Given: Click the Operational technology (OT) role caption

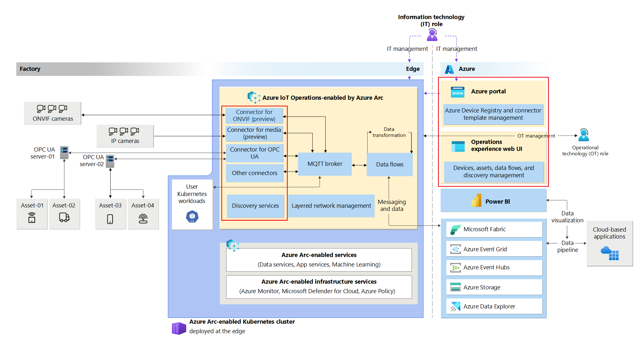Looking at the screenshot, I should point(585,151).
